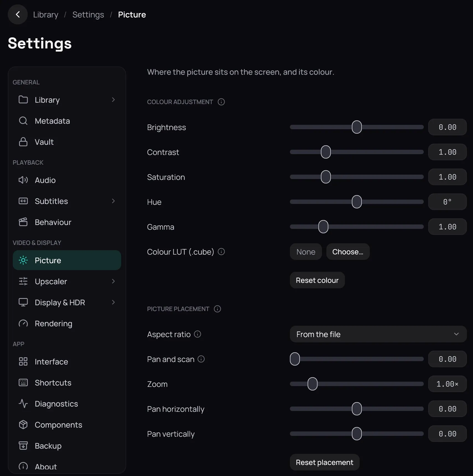
Task: Click the Backup archive icon
Action: coord(23,446)
